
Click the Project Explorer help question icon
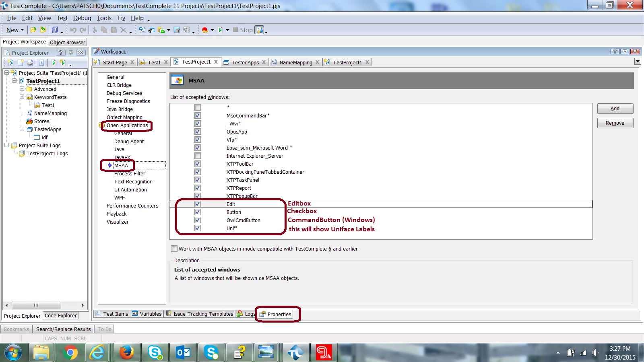61,53
